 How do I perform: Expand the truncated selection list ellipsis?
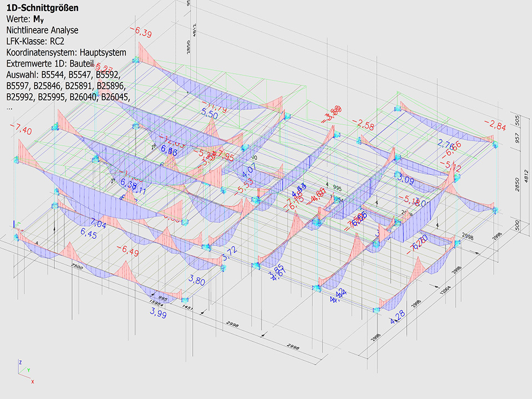coord(9,108)
